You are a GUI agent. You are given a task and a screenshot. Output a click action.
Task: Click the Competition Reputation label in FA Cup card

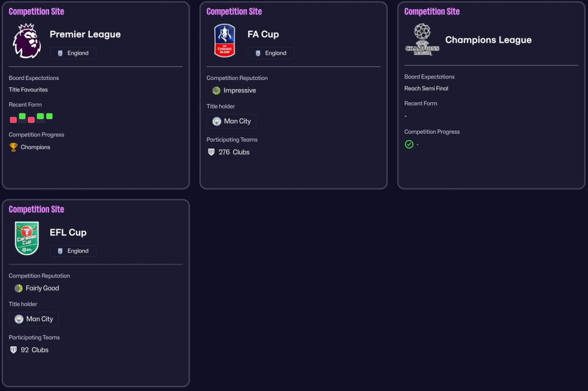pyautogui.click(x=237, y=78)
